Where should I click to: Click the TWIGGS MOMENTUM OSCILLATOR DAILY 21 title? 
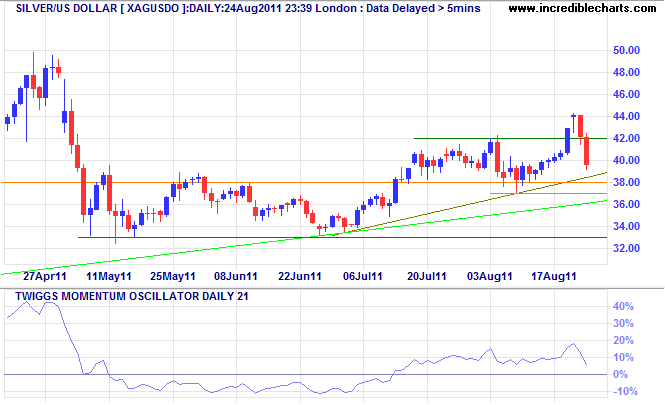[x=131, y=296]
